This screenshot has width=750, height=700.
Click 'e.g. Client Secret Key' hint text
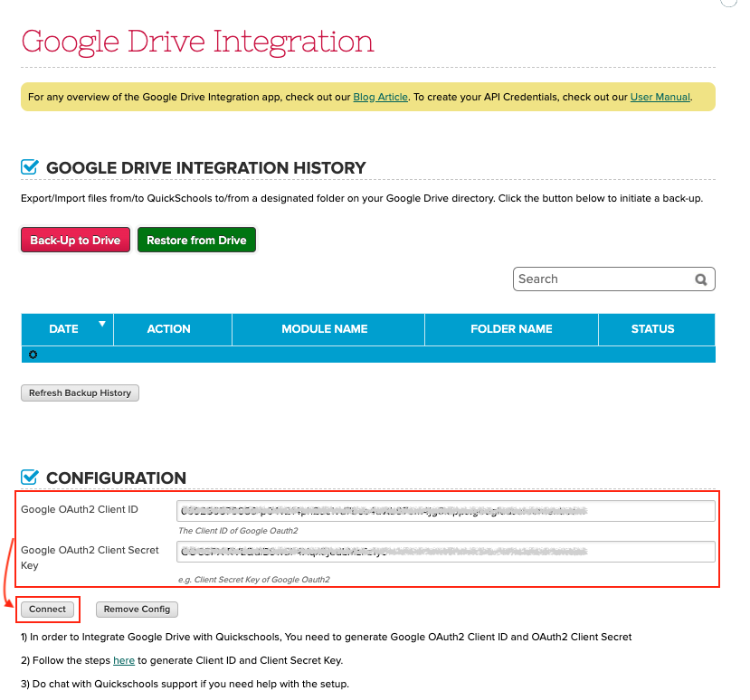(254, 580)
